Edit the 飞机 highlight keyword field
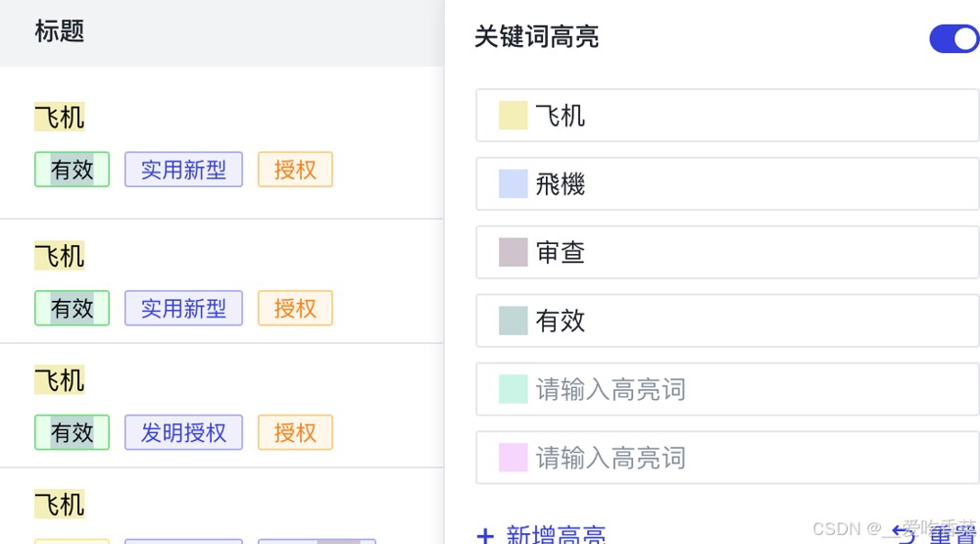The image size is (980, 544). [727, 116]
